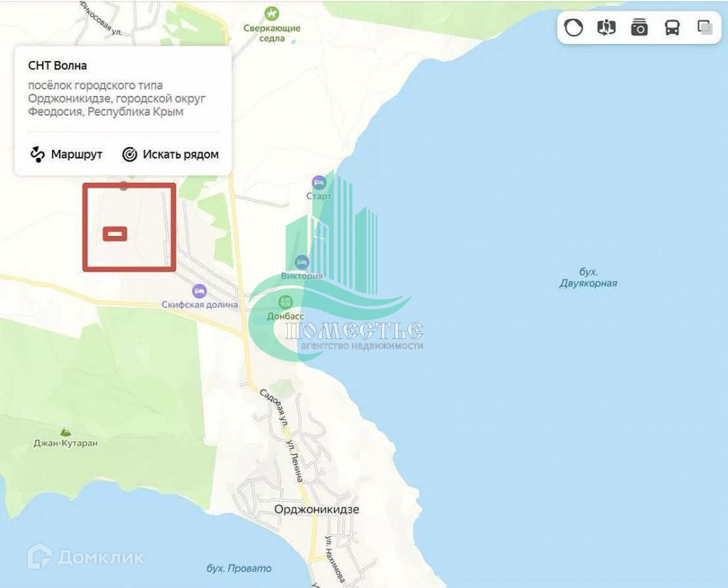Click Сверкающие седла horse riding marker
728x588 pixels.
(x=272, y=14)
